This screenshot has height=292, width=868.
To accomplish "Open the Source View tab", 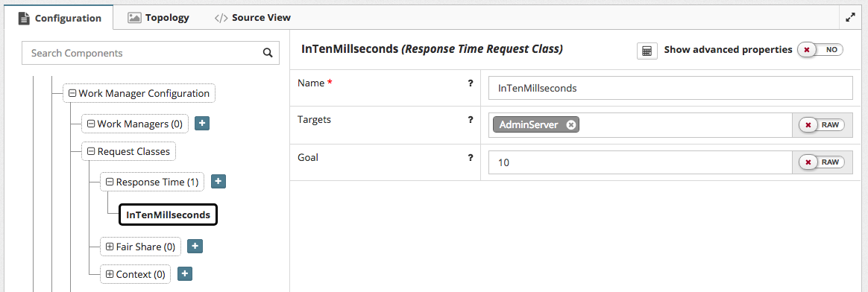I will pyautogui.click(x=253, y=18).
